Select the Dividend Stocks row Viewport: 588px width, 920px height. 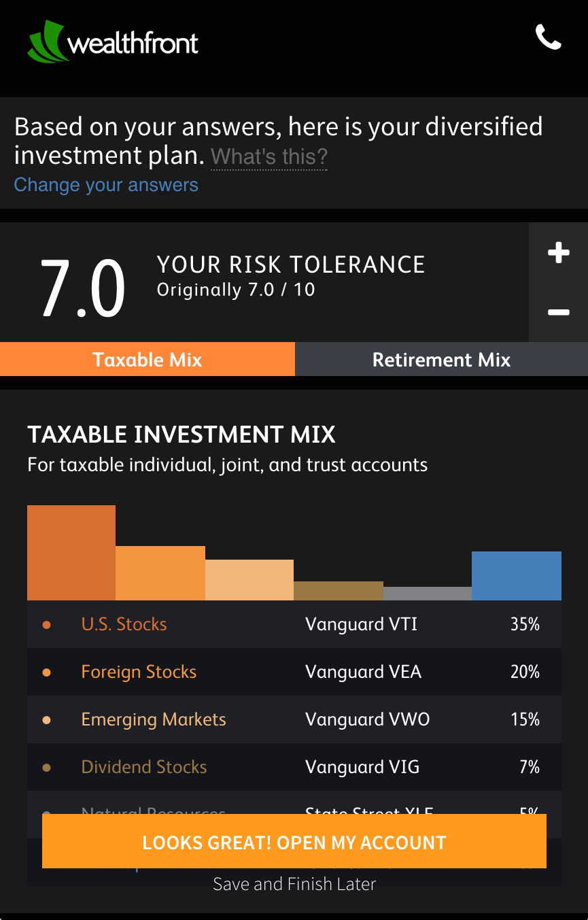point(294,767)
